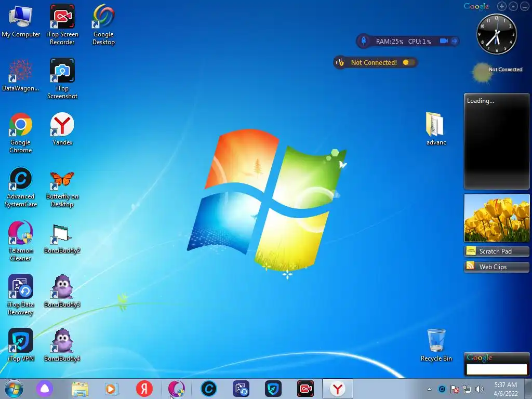The height and width of the screenshot is (399, 532).
Task: Click the Advanced SystemCare tray icon
Action: click(x=442, y=389)
